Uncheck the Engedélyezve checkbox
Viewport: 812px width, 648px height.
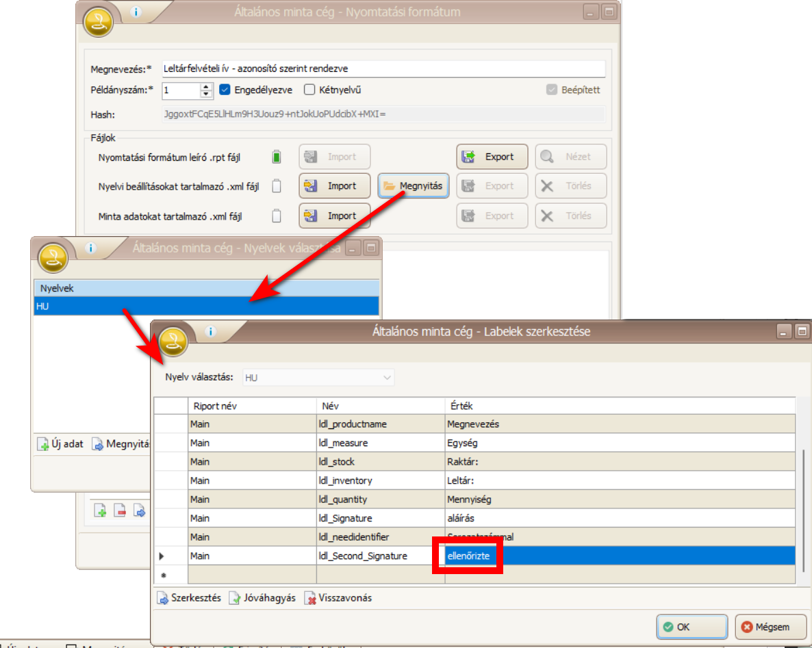(x=225, y=90)
